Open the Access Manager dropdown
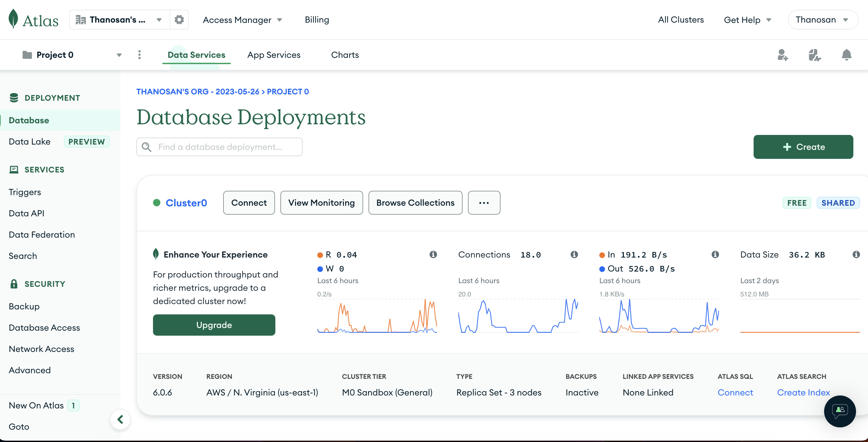Viewport: 868px width, 442px height. tap(242, 20)
